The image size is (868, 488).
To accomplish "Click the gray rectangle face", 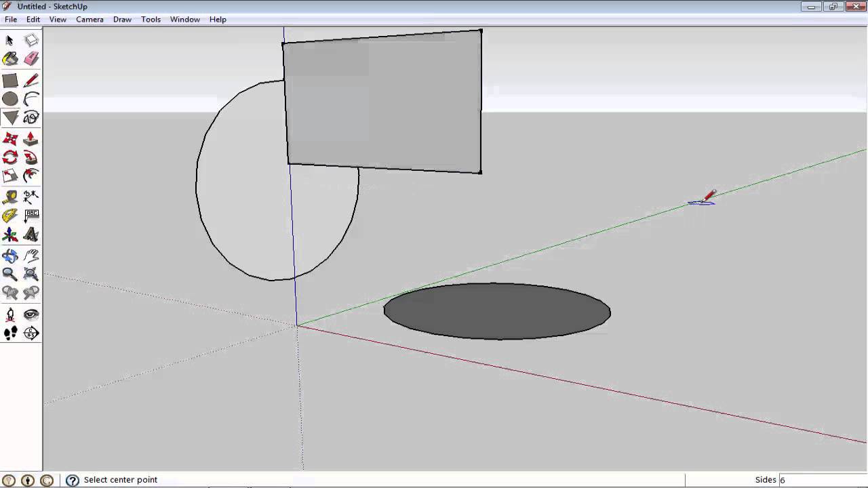I will pos(384,102).
